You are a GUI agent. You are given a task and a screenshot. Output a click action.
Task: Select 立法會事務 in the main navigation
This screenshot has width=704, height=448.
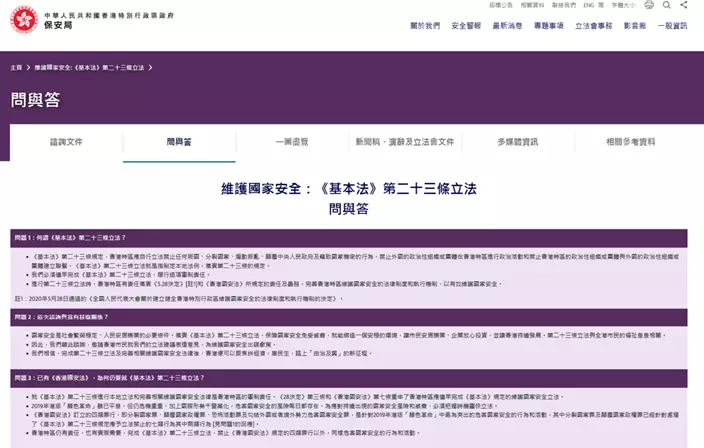pyautogui.click(x=593, y=26)
